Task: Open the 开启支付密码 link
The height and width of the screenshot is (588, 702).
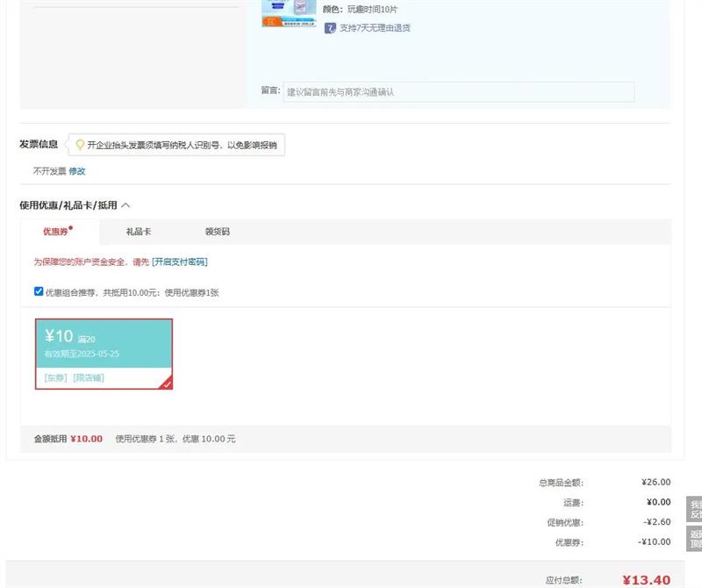Action: [180, 262]
